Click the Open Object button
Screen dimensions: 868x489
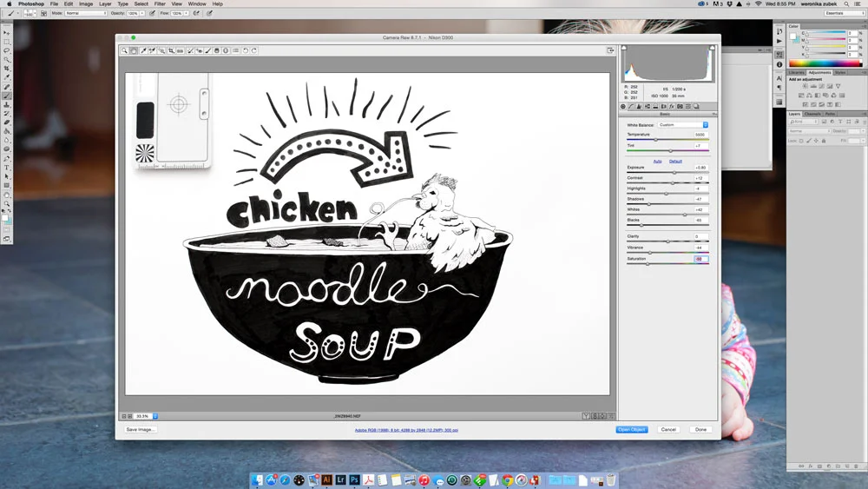[632, 430]
